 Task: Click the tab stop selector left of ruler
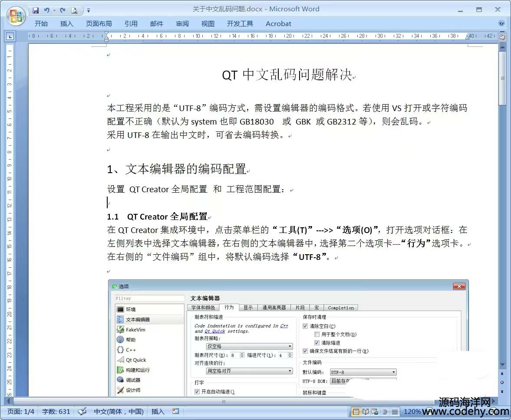[10, 36]
